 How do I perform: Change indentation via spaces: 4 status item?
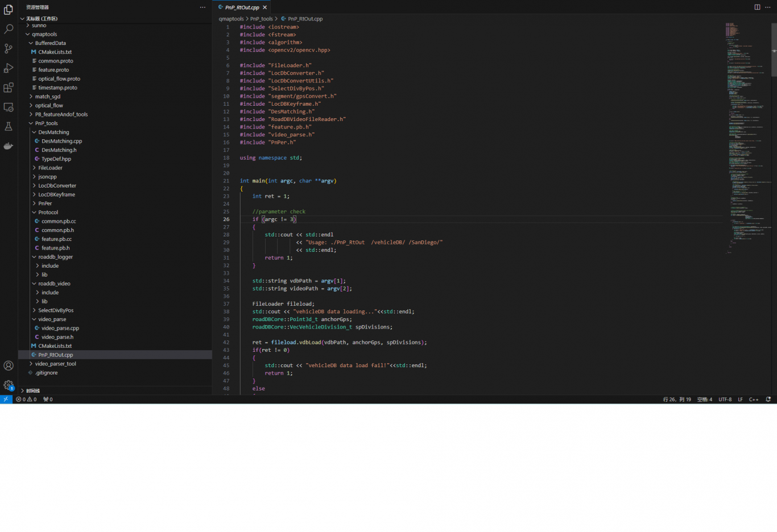tap(705, 400)
